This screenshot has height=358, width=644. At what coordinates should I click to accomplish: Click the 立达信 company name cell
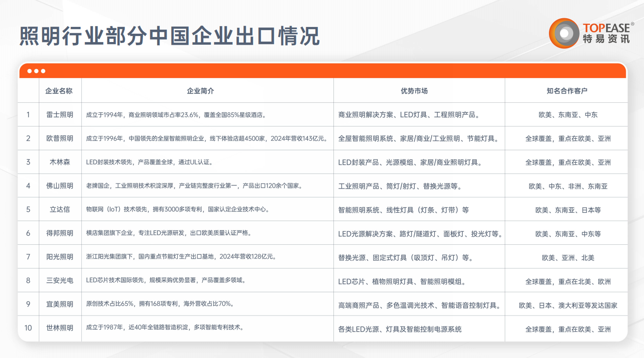click(x=60, y=210)
